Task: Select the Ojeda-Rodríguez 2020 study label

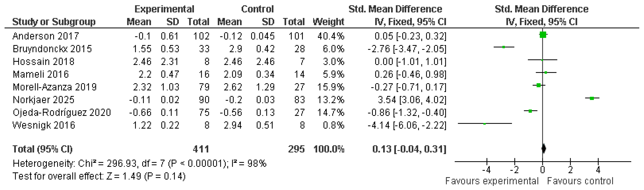Action: pyautogui.click(x=62, y=113)
